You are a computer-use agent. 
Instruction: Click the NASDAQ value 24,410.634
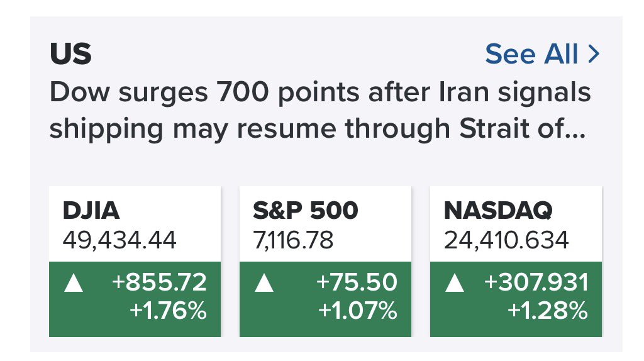tap(506, 240)
